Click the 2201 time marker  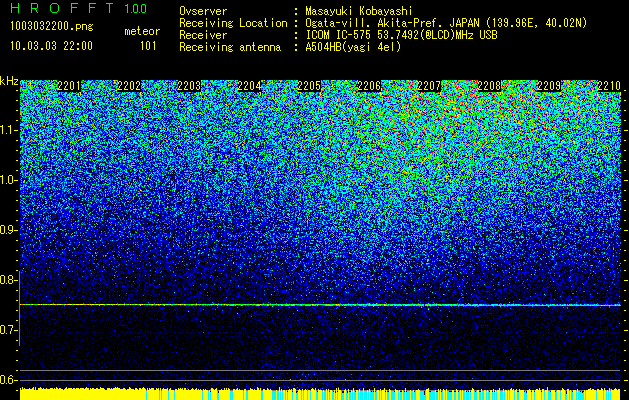(x=69, y=86)
